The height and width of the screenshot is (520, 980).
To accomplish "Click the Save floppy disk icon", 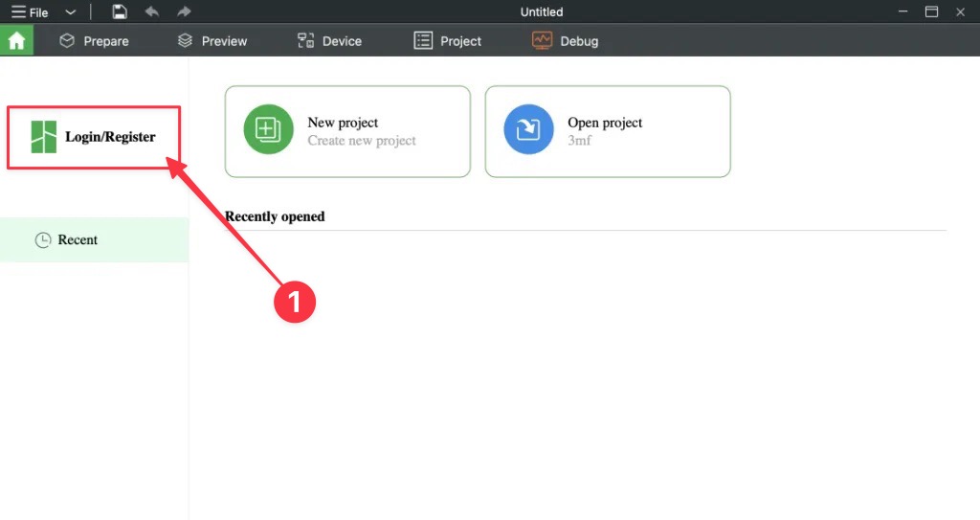I will (119, 11).
